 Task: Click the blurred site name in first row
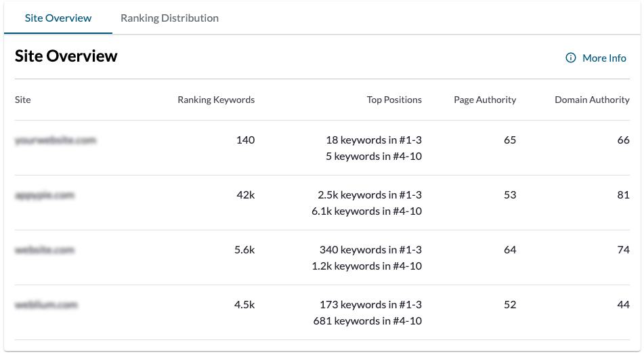(56, 140)
